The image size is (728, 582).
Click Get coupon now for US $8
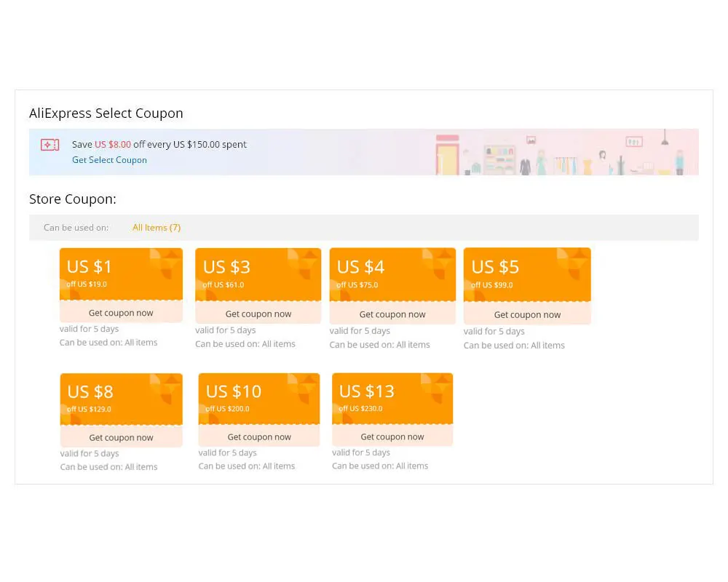pyautogui.click(x=121, y=437)
